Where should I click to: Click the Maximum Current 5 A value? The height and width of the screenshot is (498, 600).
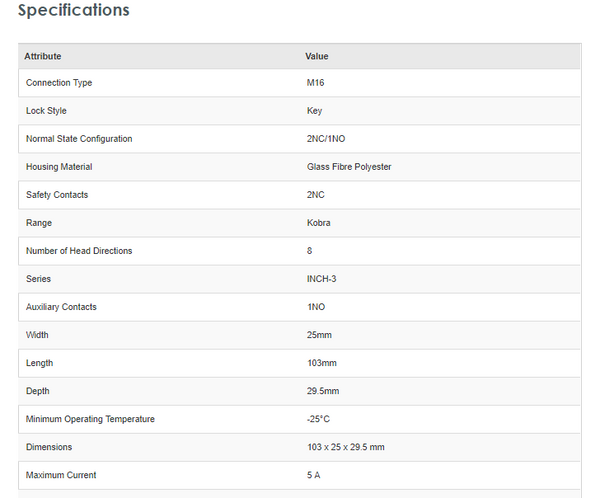coord(313,475)
